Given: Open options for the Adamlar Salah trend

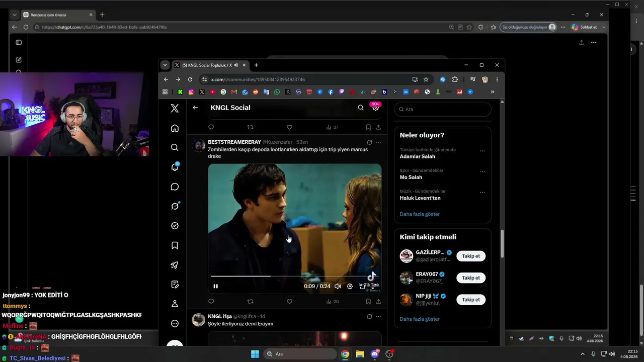Looking at the screenshot, I should (482, 151).
